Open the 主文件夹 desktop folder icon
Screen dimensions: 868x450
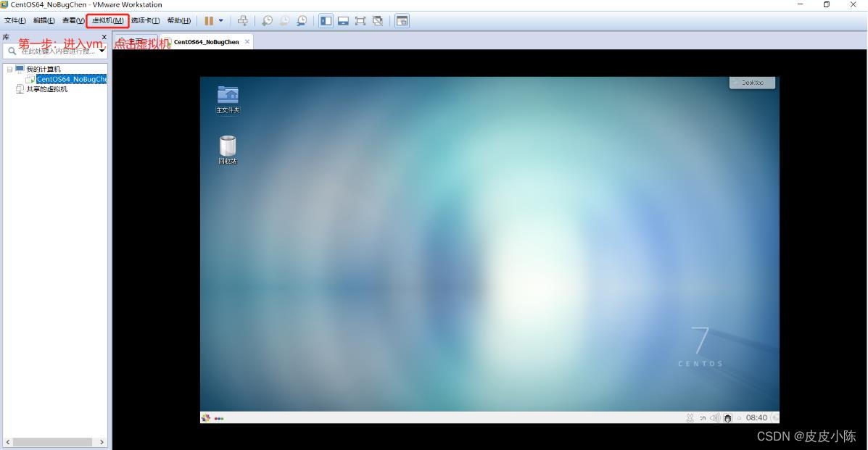pyautogui.click(x=228, y=99)
